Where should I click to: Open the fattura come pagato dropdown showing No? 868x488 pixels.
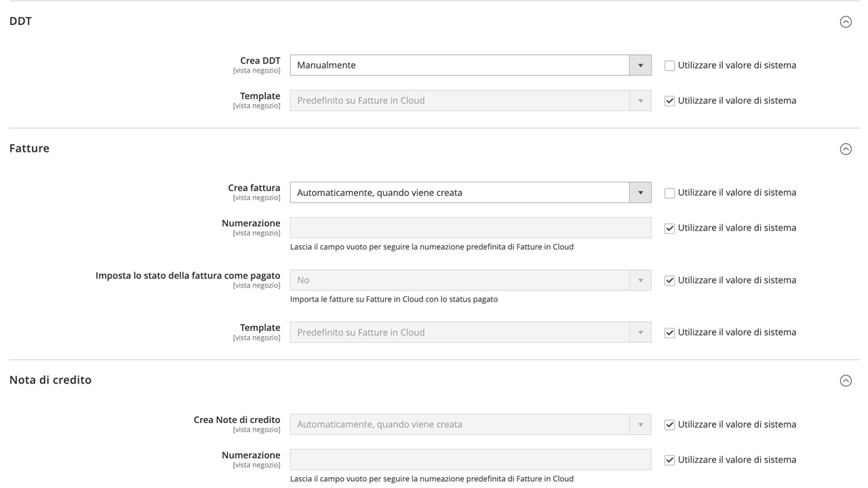471,280
